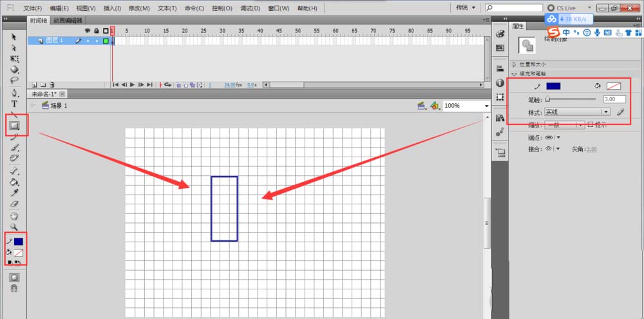The width and height of the screenshot is (644, 319).
Task: Select the Pen tool
Action: pos(14,93)
